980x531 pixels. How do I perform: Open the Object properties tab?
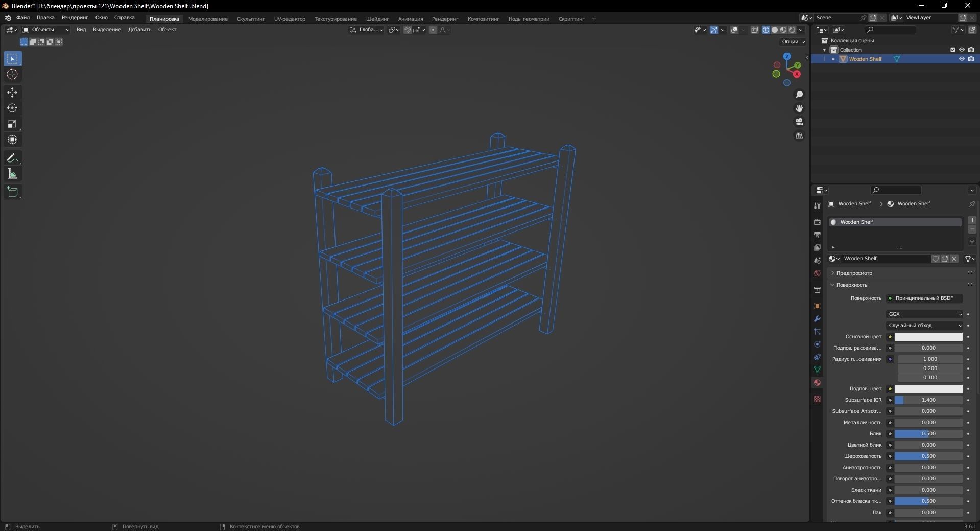[817, 306]
